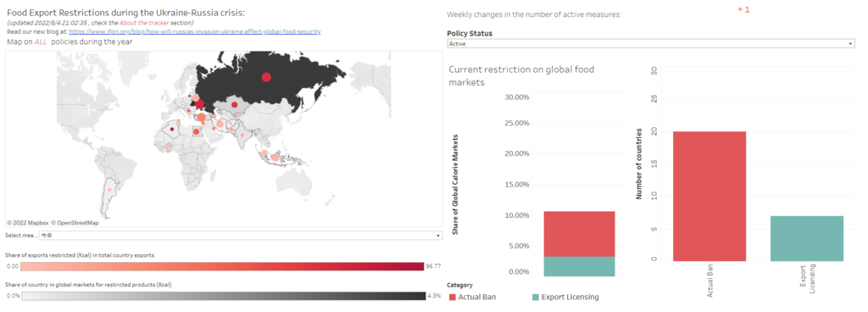Click the Argentina bubble marker
Image resolution: width=868 pixels, height=312 pixels.
(110, 190)
